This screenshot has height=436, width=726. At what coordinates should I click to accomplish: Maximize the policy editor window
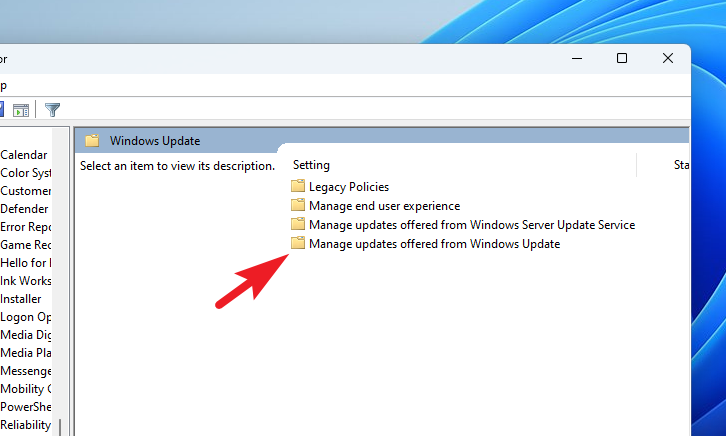(x=622, y=58)
